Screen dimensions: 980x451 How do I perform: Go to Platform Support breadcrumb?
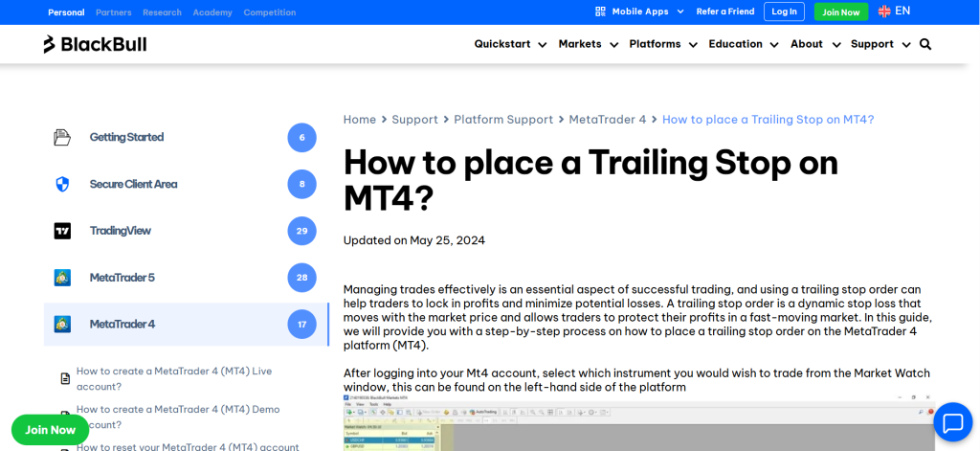pyautogui.click(x=503, y=120)
